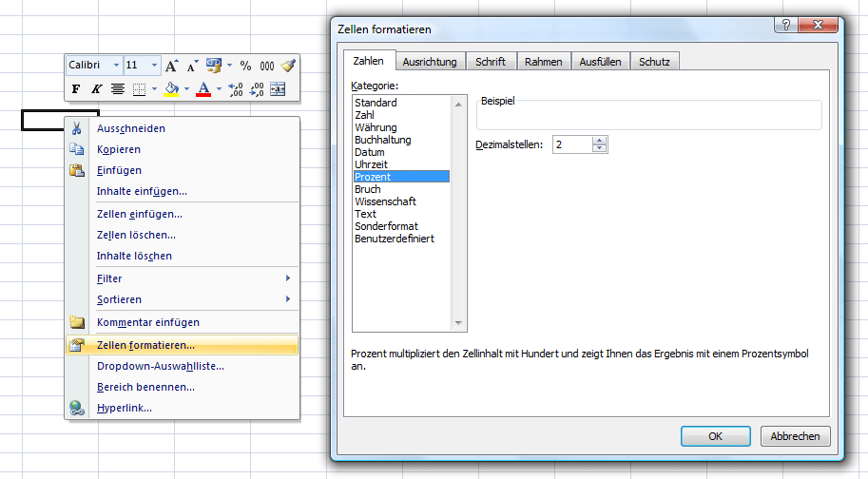Select Währung in Kategorie list
Screen dimensions: 868x479
click(401, 127)
